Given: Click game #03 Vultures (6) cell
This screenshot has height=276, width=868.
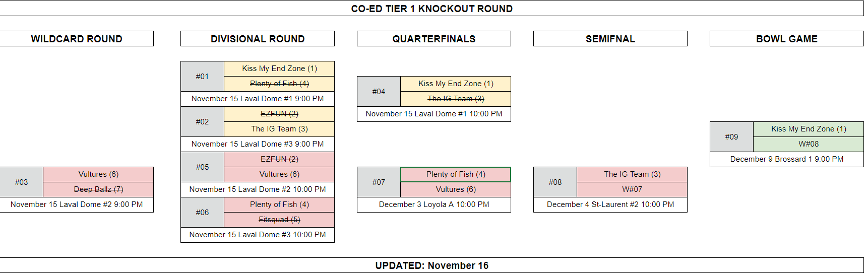Looking at the screenshot, I should click(x=98, y=174).
